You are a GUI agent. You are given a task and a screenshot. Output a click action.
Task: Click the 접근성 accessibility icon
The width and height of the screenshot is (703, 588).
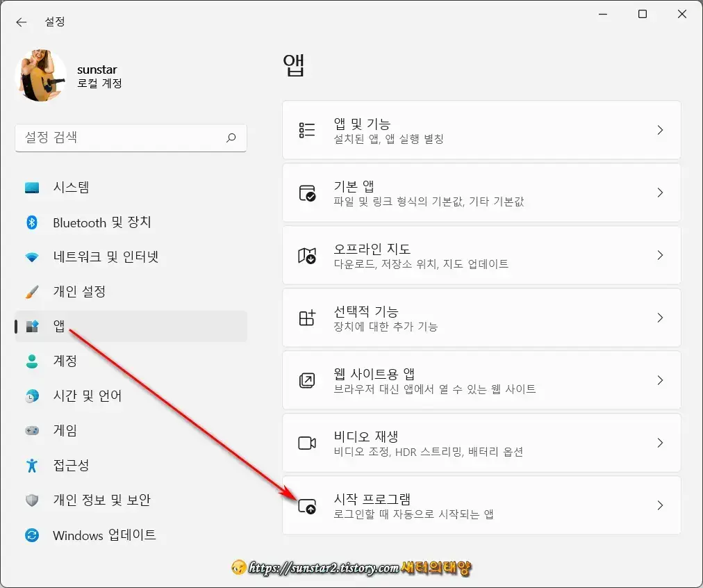pyautogui.click(x=33, y=466)
